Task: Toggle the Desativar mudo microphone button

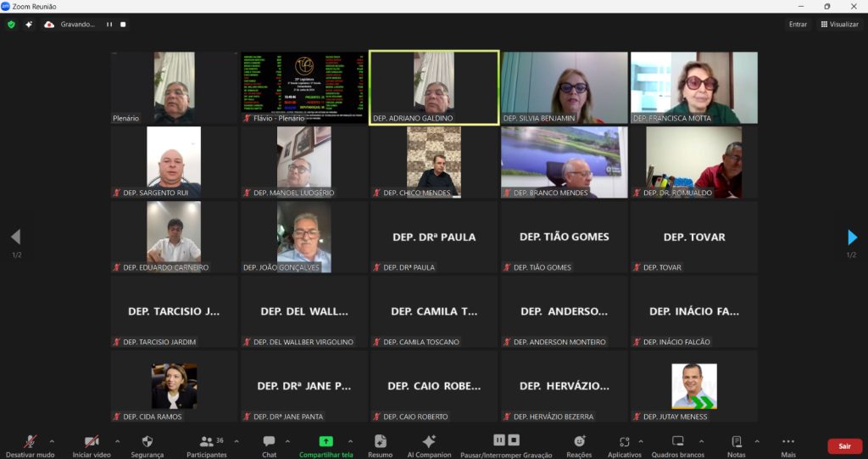Action: point(30,445)
